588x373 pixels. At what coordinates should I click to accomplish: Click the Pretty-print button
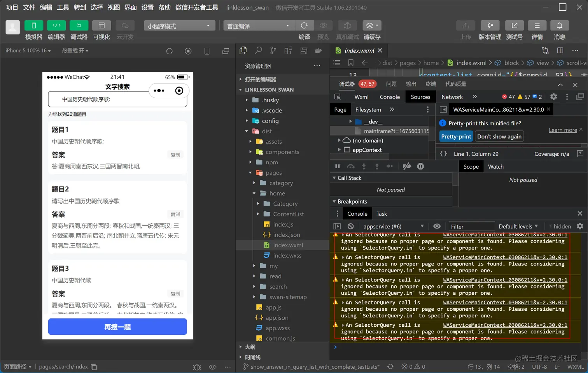coord(456,137)
